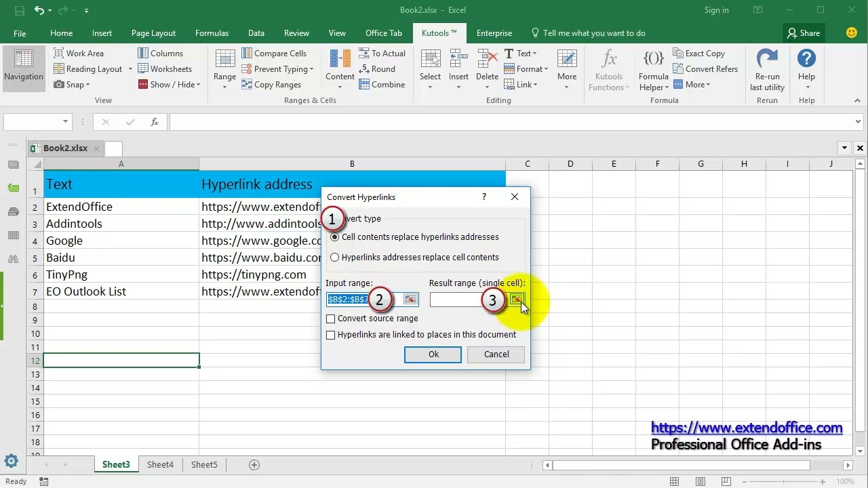Click Cancel in Convert Hyperlinks
This screenshot has width=868, height=488.
tap(496, 354)
